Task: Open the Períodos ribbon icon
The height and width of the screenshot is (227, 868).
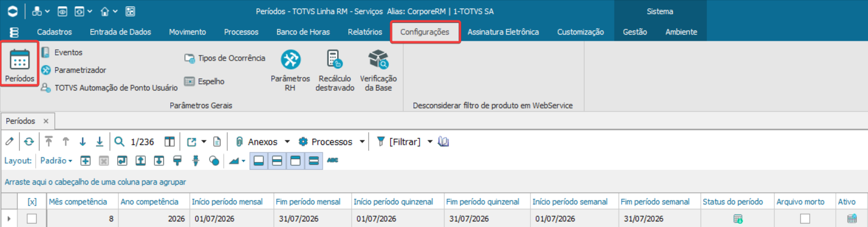Action: (20, 65)
